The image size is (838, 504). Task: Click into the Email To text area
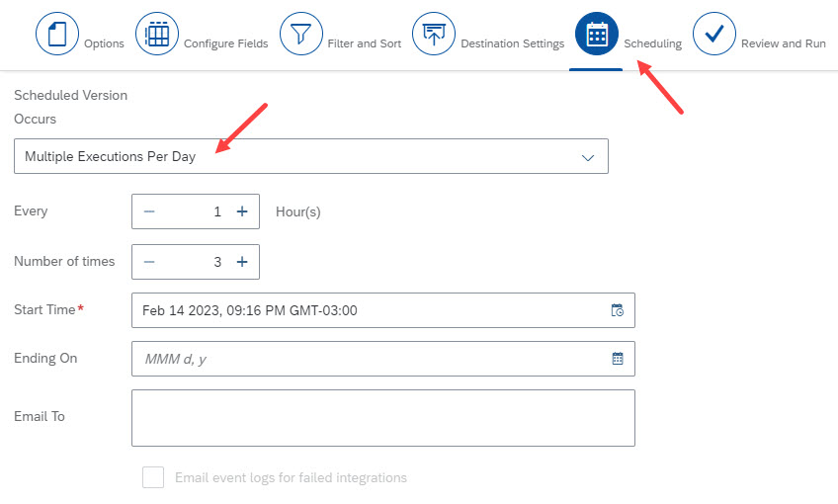383,418
